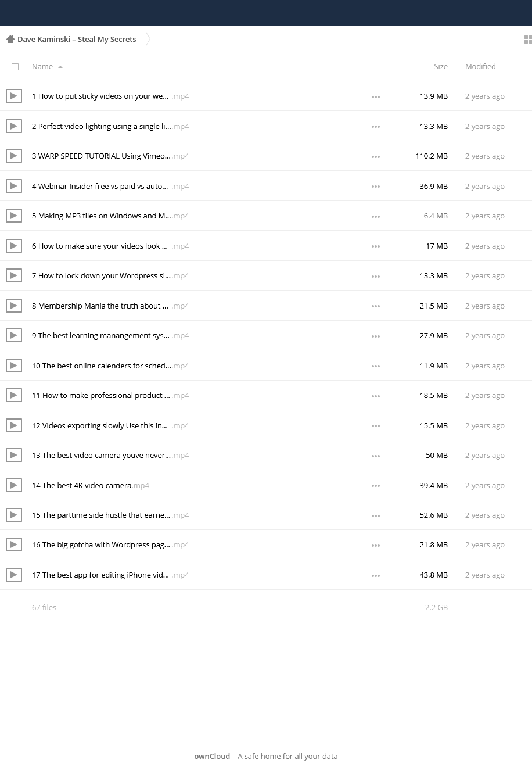The height and width of the screenshot is (774, 532).
Task: Open more actions for 5 Making MP3 files
Action: pos(376,216)
